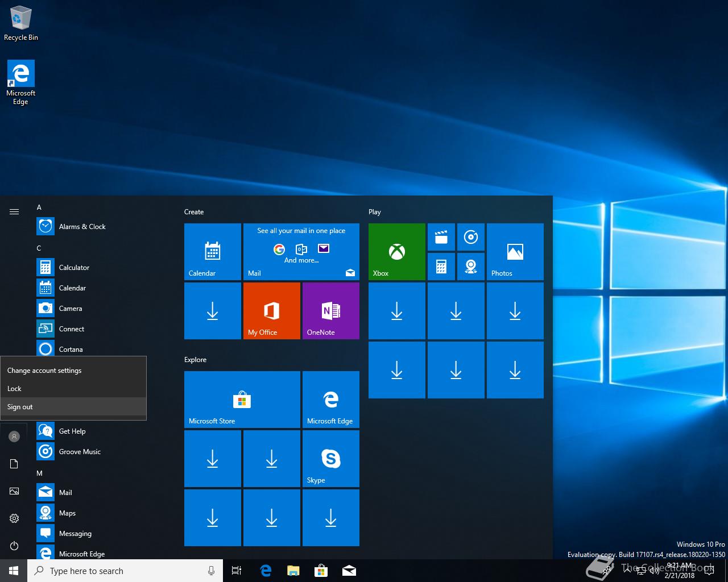Select the Recycle Bin desktop icon
728x582 pixels.
click(x=21, y=24)
